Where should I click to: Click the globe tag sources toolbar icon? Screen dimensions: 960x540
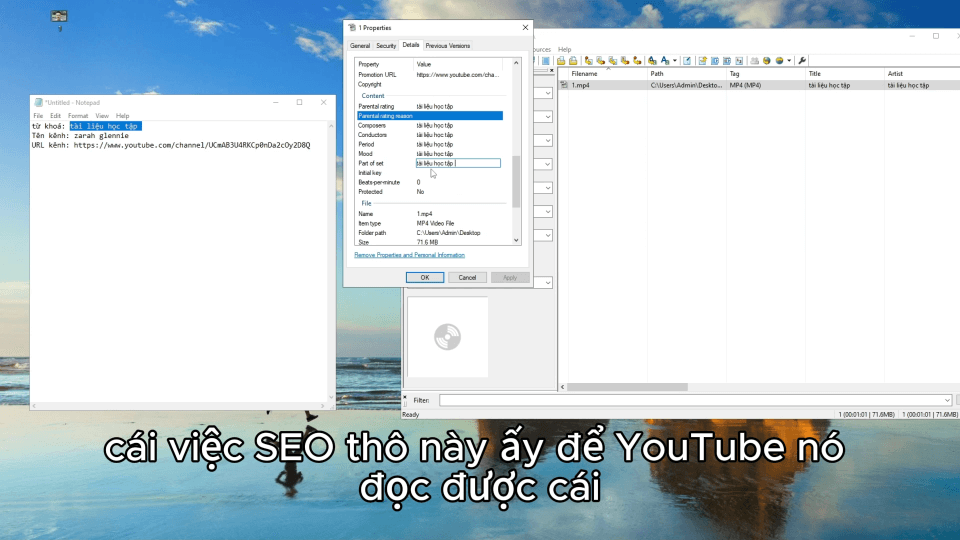(765, 61)
